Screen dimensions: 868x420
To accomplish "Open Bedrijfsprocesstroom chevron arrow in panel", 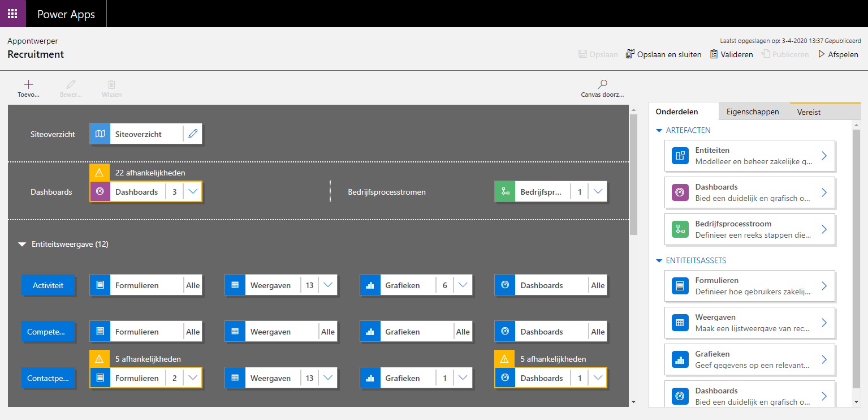I will (824, 229).
